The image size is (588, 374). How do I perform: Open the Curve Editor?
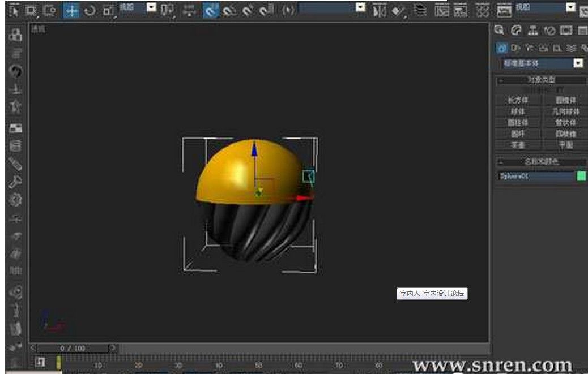coord(441,11)
